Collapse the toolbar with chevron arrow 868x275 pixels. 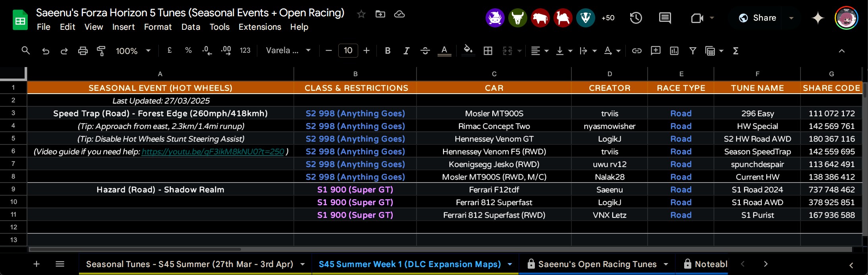click(841, 51)
